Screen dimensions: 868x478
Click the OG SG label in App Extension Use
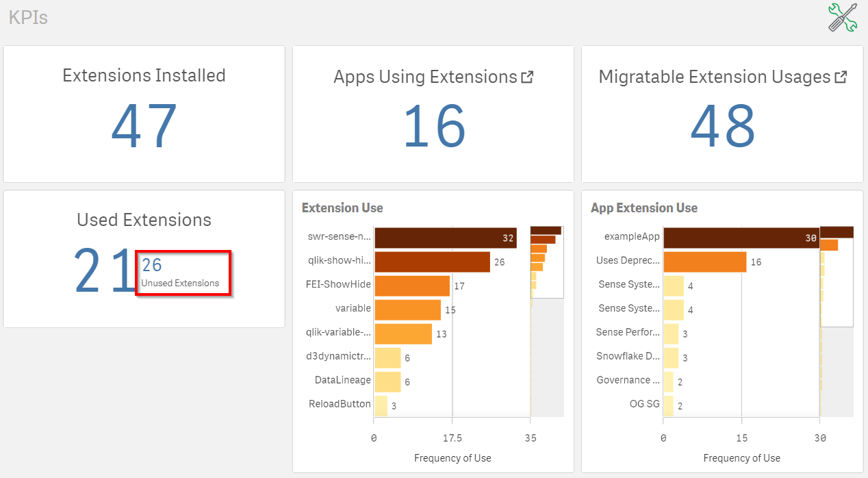pos(644,404)
